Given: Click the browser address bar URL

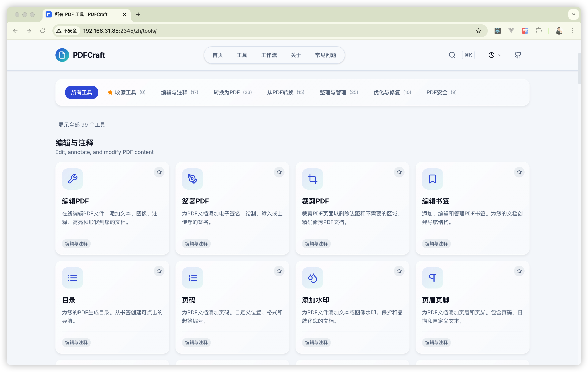Looking at the screenshot, I should coord(120,31).
